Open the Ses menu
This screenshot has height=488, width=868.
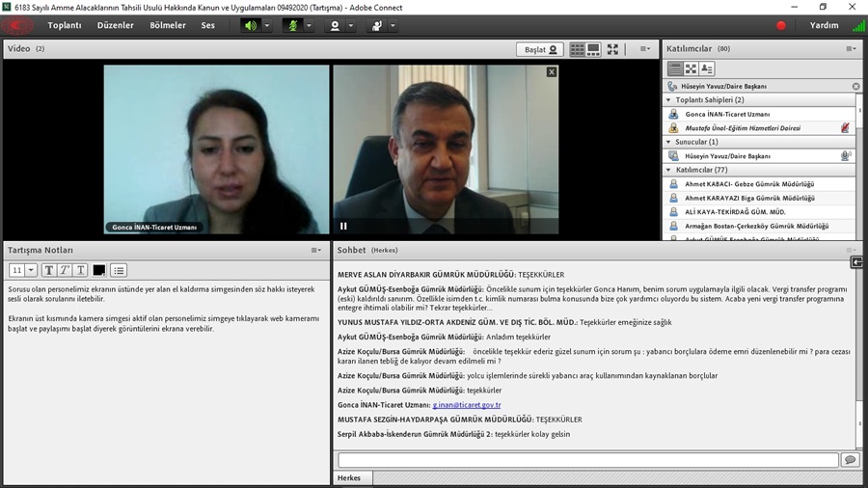(207, 25)
